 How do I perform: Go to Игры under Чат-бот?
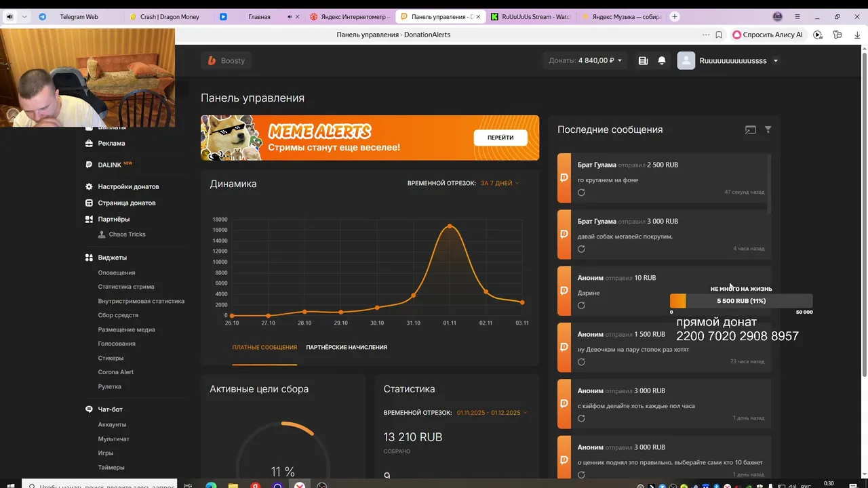pyautogui.click(x=106, y=453)
